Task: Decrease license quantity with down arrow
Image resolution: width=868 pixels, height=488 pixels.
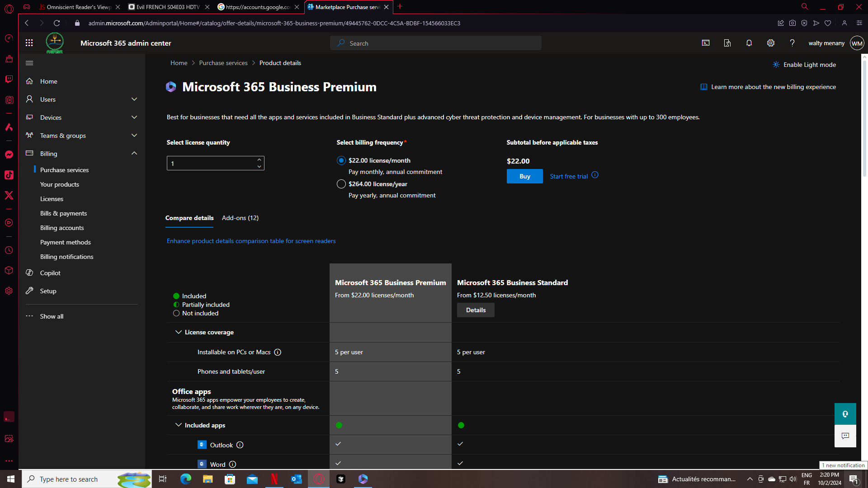Action: [x=259, y=167]
